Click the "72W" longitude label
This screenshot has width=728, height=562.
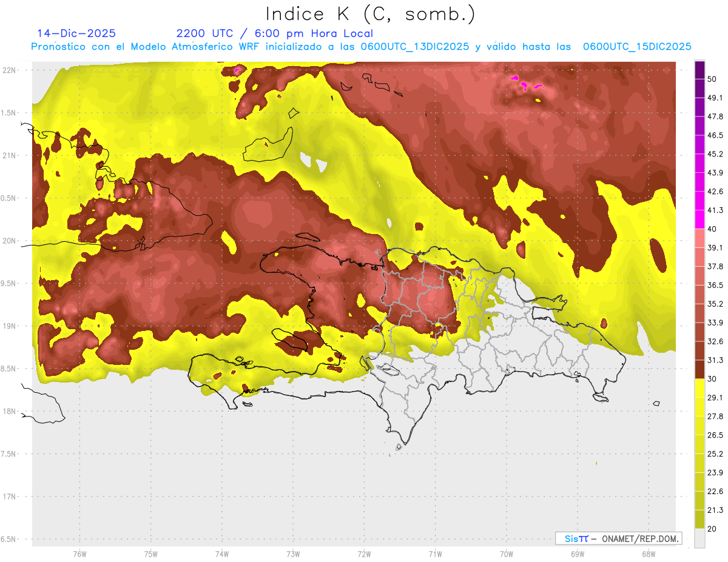click(364, 554)
